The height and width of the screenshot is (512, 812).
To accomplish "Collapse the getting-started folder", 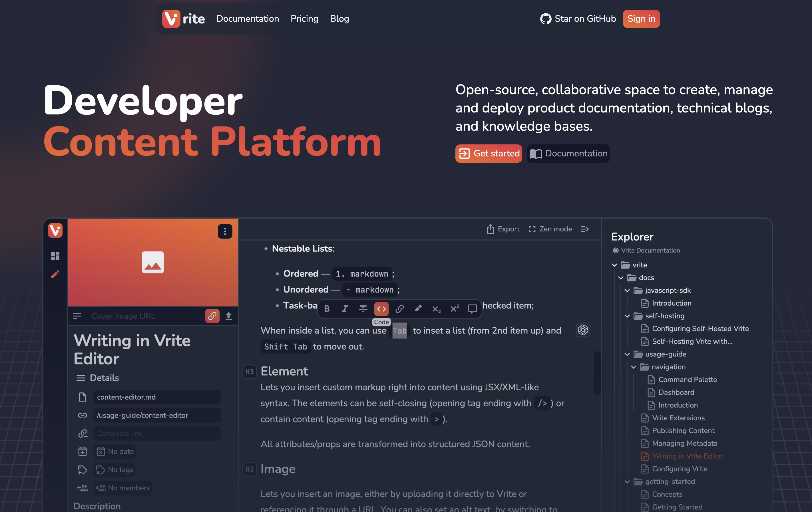I will click(x=627, y=482).
